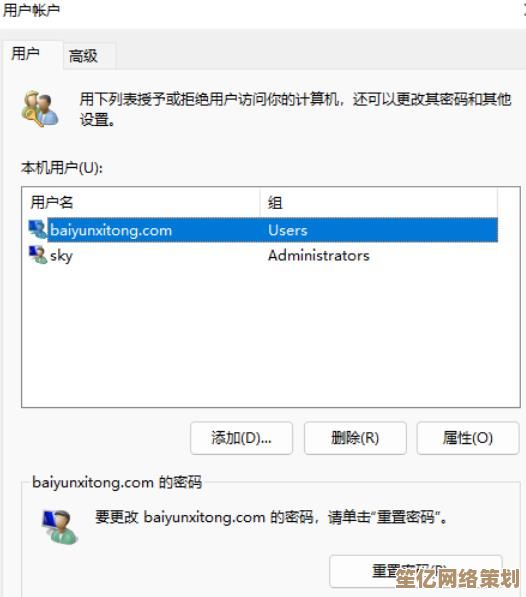This screenshot has height=597, width=526.
Task: Click the user icon in password section
Action: coord(60,527)
